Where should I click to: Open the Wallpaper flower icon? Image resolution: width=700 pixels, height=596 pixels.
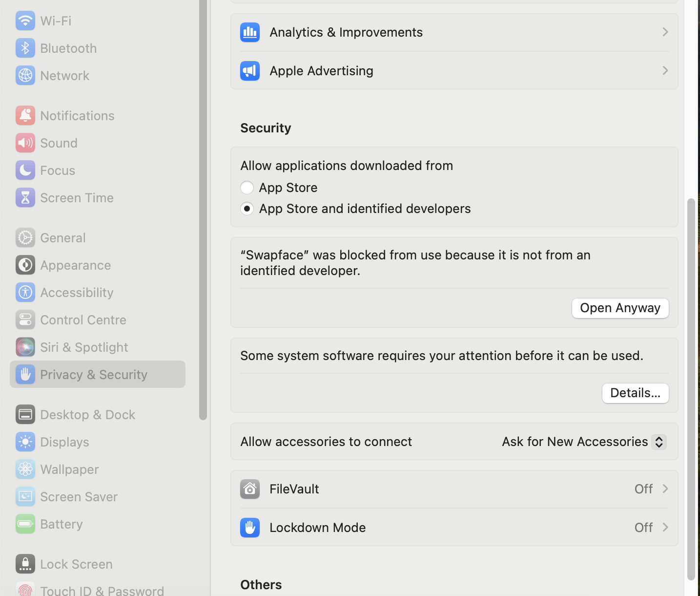[x=25, y=469]
